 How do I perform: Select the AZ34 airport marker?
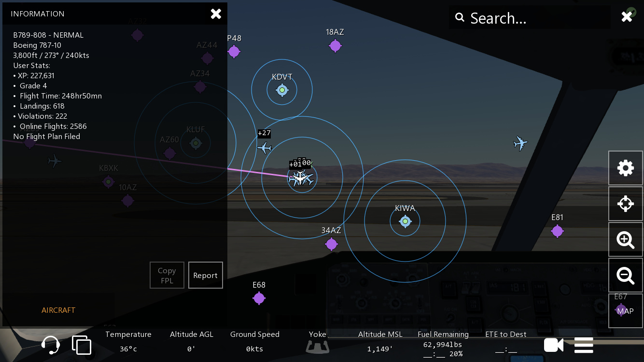pyautogui.click(x=200, y=87)
